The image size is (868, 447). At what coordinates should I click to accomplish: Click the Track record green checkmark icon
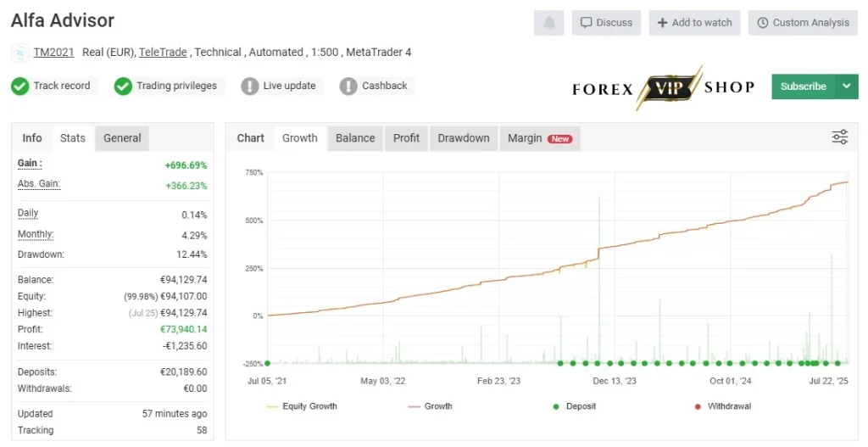click(x=20, y=86)
